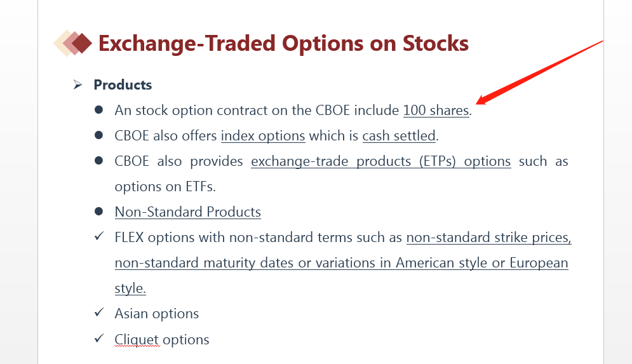The image size is (632, 364).
Task: Click the underlined 'index options' text
Action: pyautogui.click(x=263, y=135)
